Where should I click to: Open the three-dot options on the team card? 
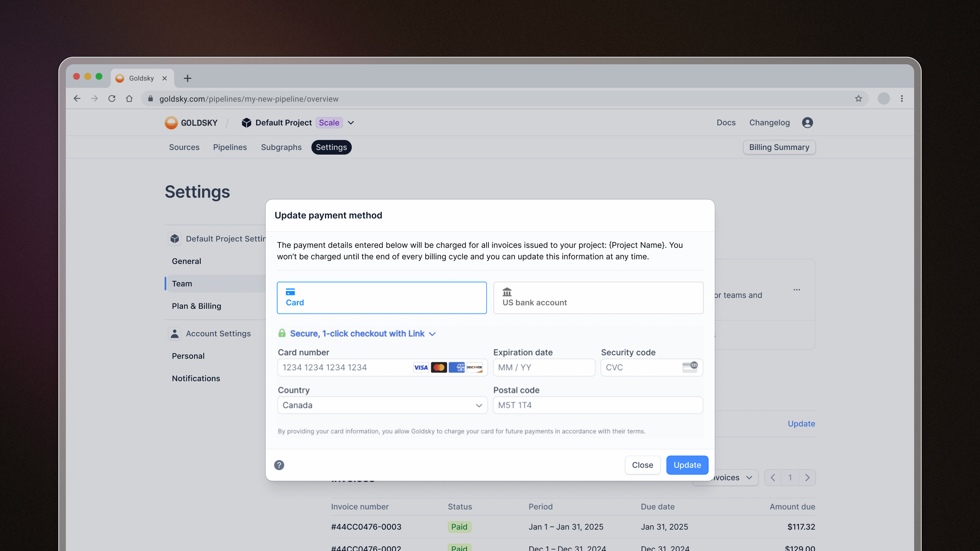[797, 290]
